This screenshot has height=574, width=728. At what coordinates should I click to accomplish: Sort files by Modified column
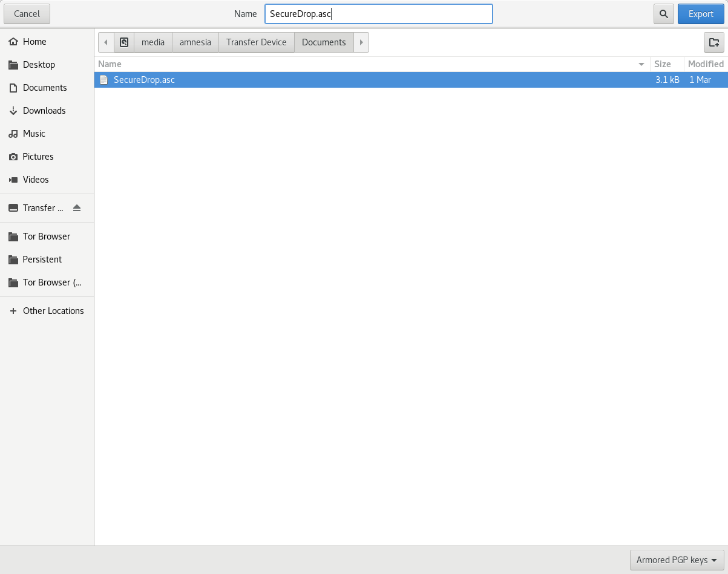click(x=706, y=64)
